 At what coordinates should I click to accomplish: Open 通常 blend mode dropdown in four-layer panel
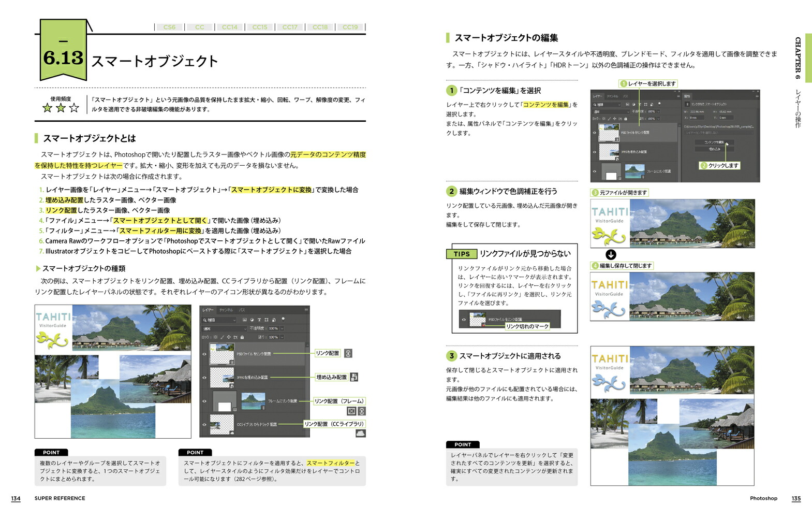(x=224, y=329)
